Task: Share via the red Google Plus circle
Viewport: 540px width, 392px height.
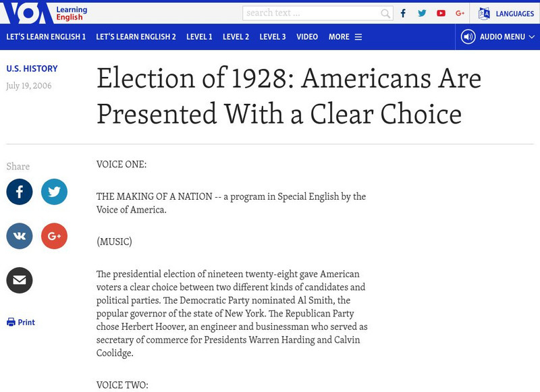Action: (54, 235)
